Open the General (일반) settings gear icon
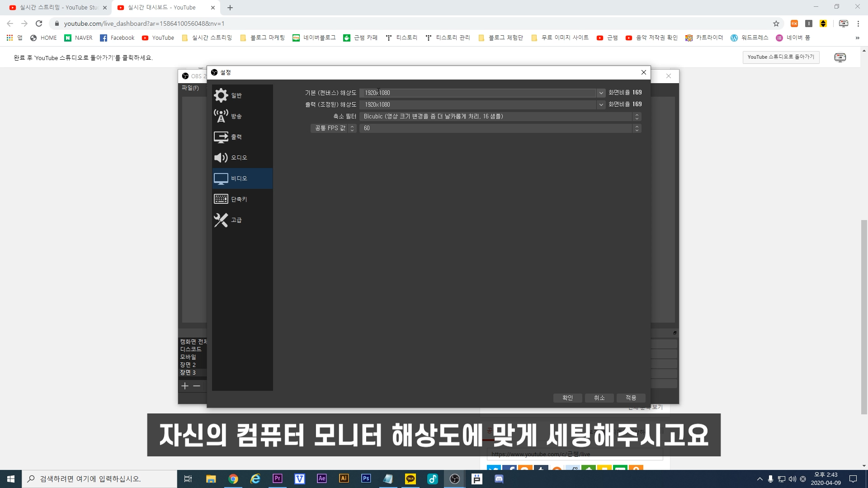 221,95
